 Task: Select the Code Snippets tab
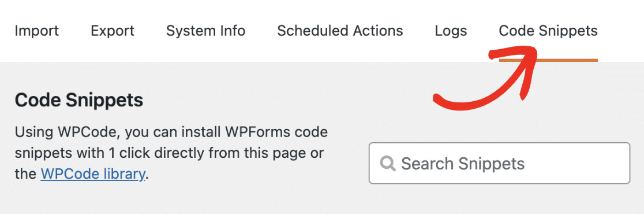[548, 31]
